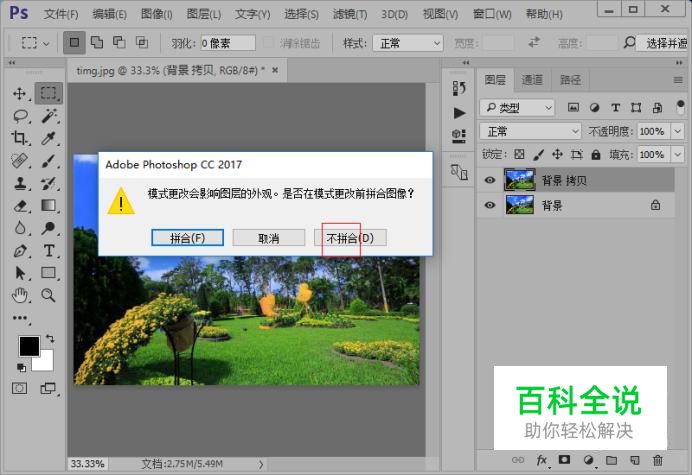The height and width of the screenshot is (475, 692).
Task: Select the Healing Brush tool
Action: coord(20,161)
